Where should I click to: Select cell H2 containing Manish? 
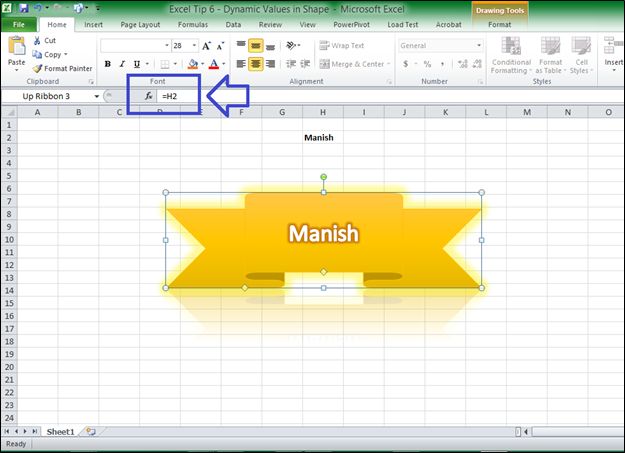click(x=322, y=138)
